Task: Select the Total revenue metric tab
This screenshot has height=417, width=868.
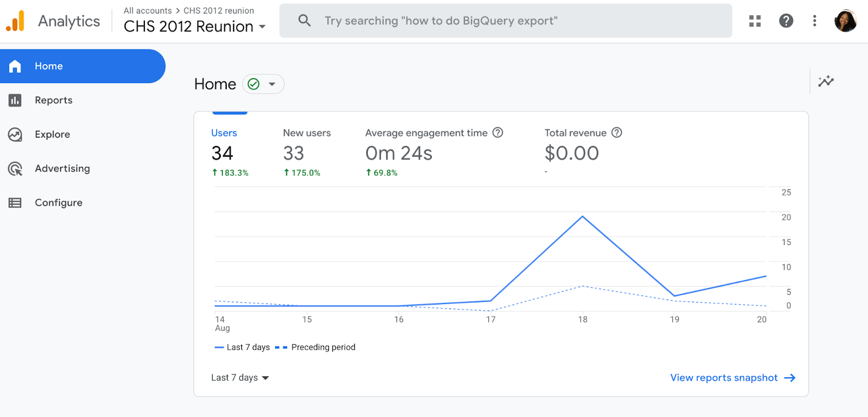Action: [x=583, y=152]
